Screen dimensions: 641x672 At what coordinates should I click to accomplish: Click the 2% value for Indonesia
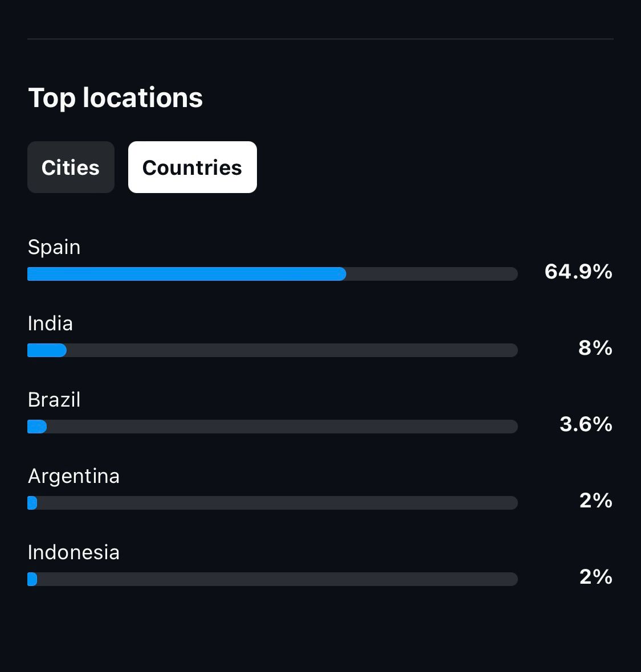(595, 577)
